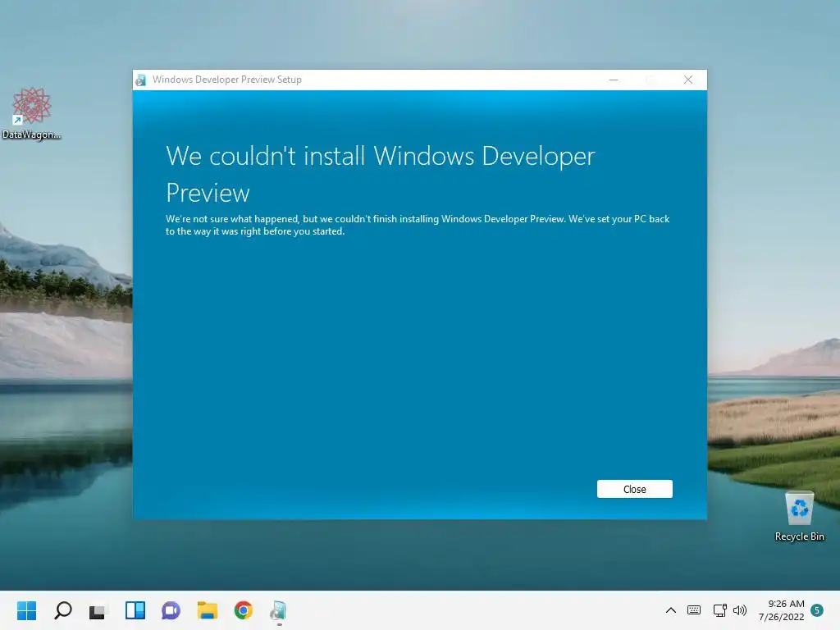
Task: Open the volume tray icon
Action: pos(740,610)
